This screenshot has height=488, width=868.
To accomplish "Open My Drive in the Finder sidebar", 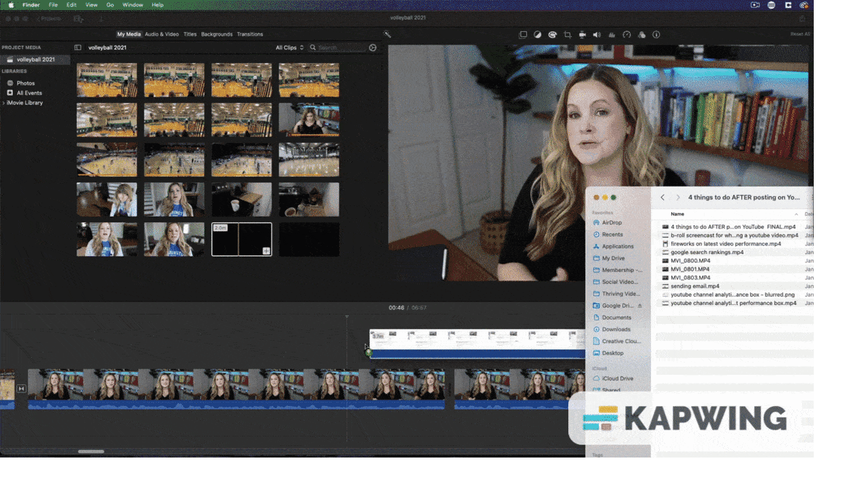I will 613,258.
